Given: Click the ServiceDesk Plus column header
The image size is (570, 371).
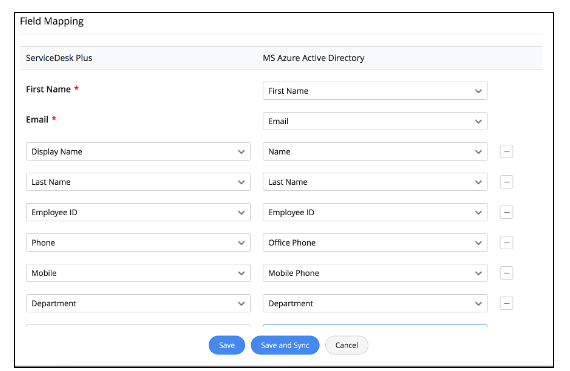Looking at the screenshot, I should click(x=59, y=58).
